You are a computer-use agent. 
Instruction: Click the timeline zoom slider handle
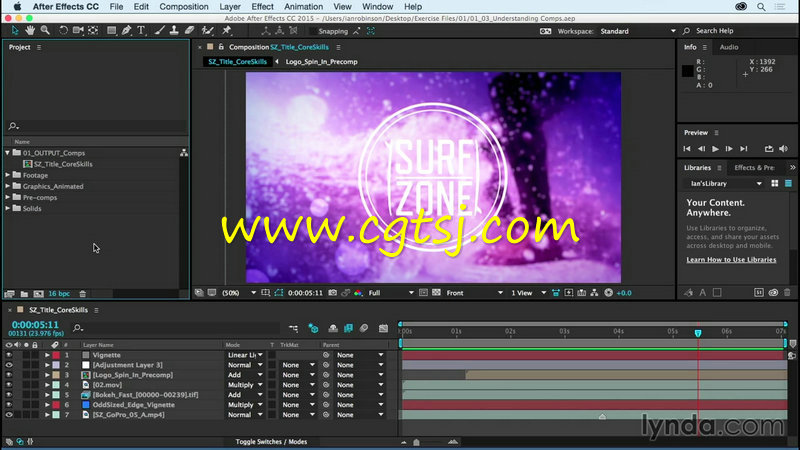pos(416,442)
